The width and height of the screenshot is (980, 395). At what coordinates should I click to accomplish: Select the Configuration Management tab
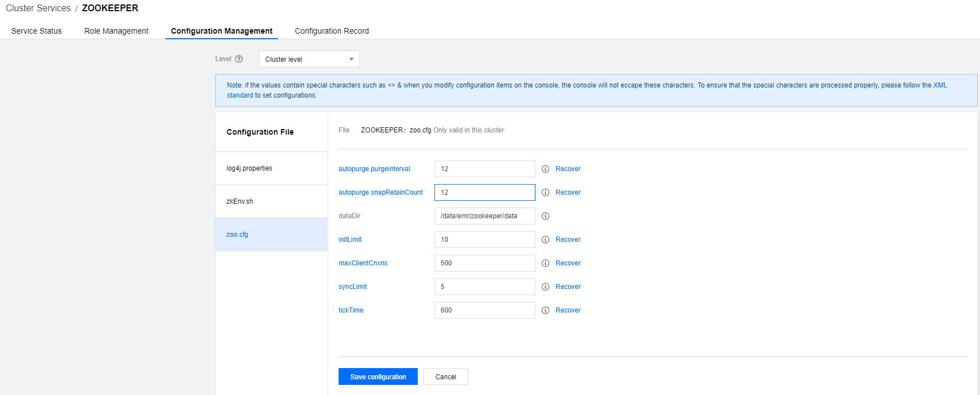221,31
